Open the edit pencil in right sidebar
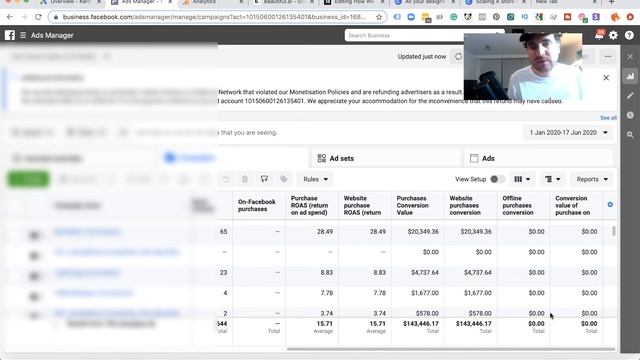Screen dimensions: 640x360 [630, 96]
